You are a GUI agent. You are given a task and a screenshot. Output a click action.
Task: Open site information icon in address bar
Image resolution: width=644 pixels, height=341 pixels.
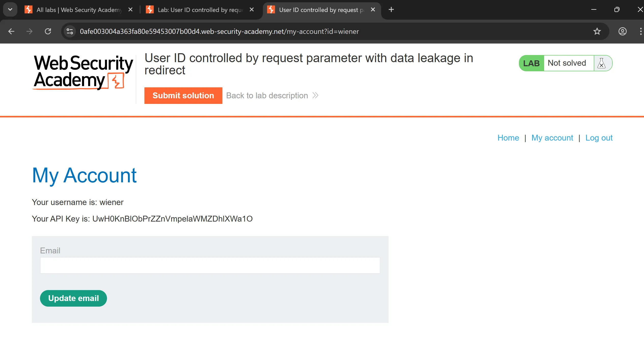click(x=70, y=31)
